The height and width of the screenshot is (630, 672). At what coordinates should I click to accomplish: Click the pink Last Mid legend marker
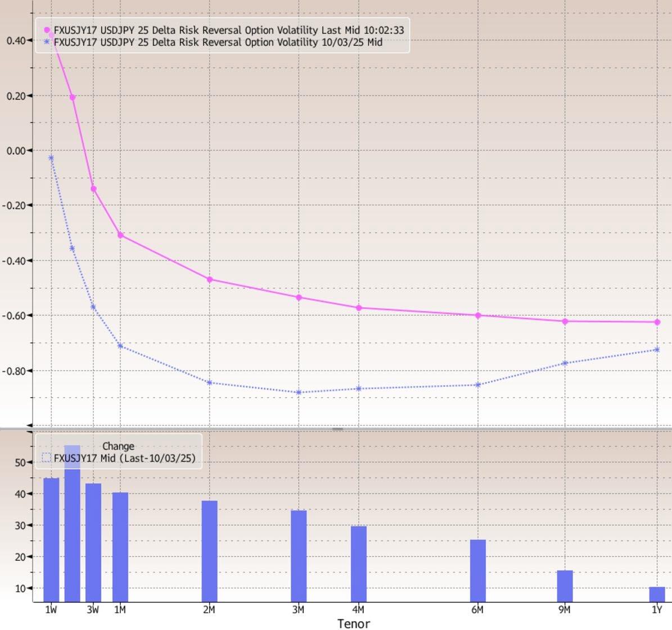[x=47, y=30]
